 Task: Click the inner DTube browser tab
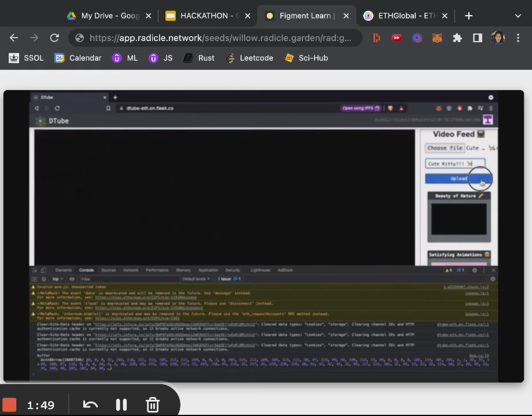69,97
